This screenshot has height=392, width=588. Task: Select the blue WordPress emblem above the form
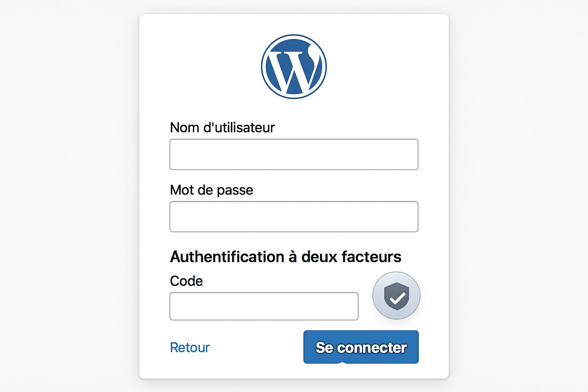(293, 66)
